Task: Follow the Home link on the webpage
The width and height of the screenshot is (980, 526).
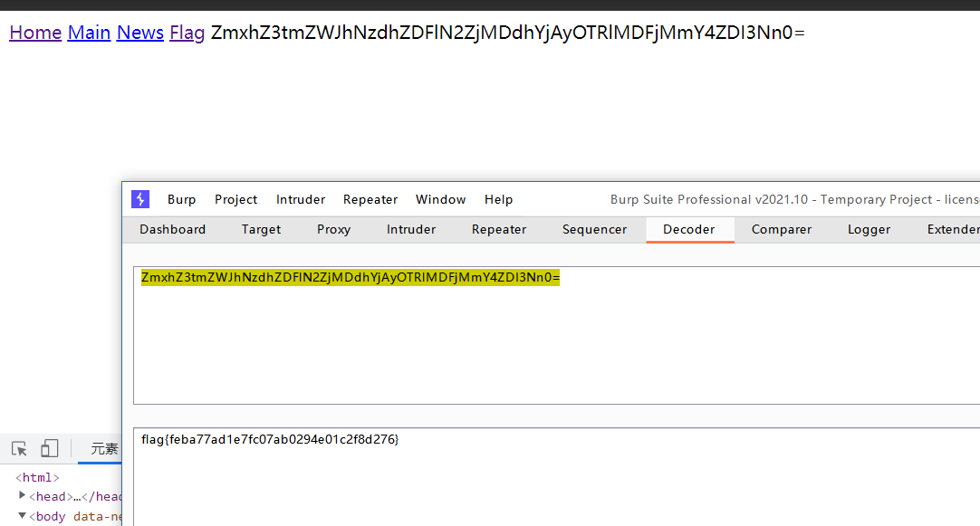Action: click(35, 33)
